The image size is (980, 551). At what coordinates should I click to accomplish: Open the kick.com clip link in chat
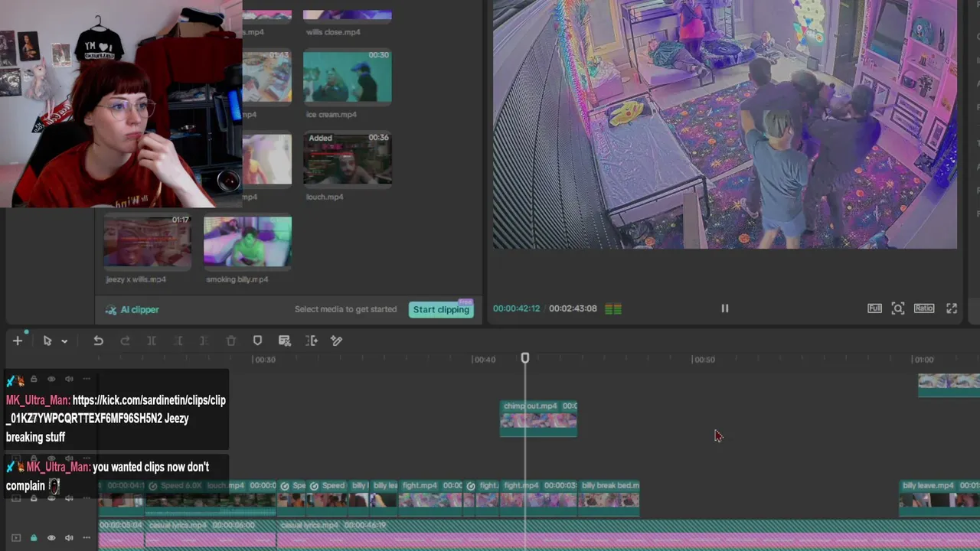point(116,409)
